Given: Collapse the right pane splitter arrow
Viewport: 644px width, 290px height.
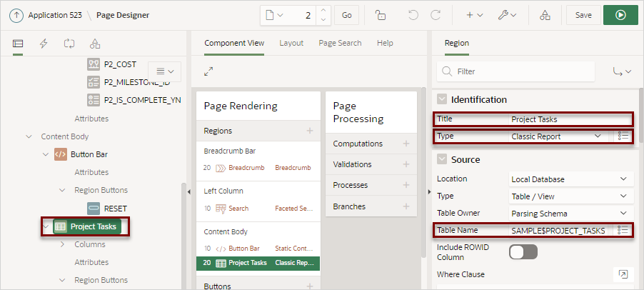Looking at the screenshot, I should point(429,192).
